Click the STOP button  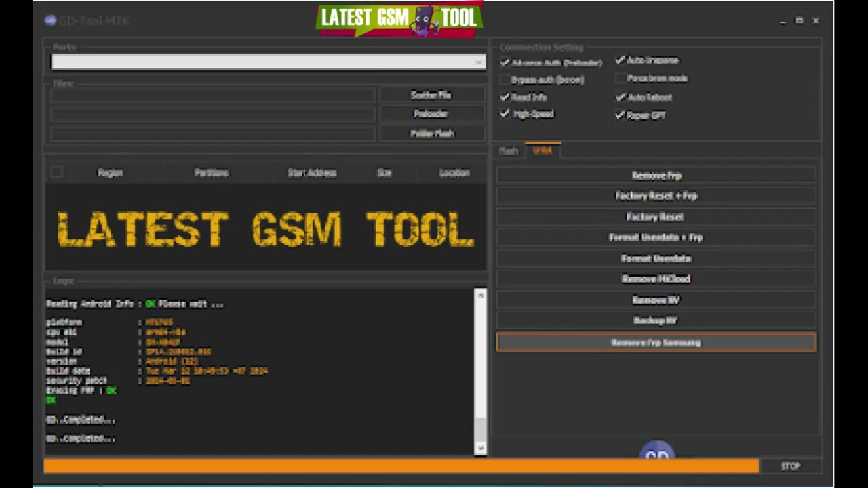791,466
